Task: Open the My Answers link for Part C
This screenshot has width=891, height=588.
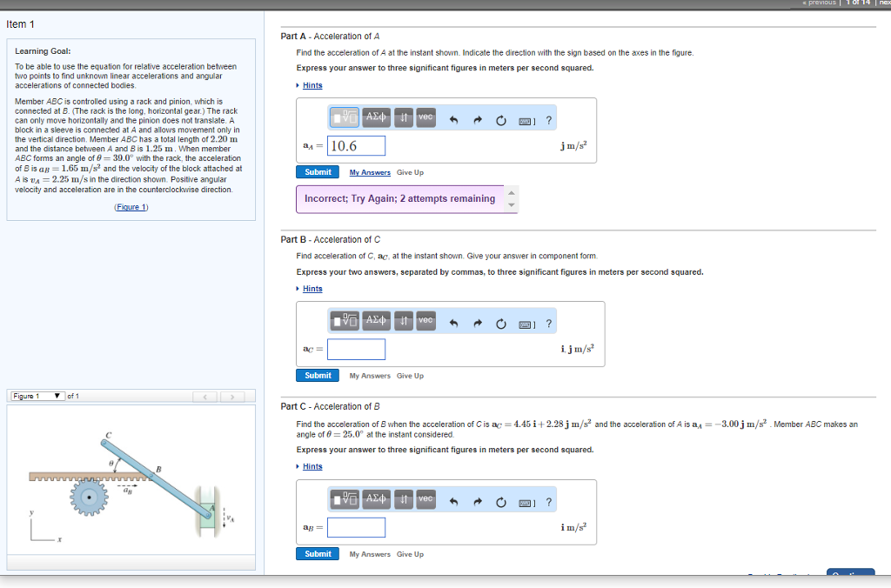Action: tap(369, 554)
